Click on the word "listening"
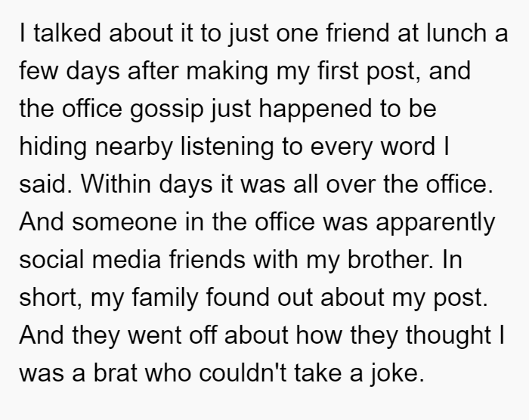Image resolution: width=529 pixels, height=420 pixels. point(227,147)
